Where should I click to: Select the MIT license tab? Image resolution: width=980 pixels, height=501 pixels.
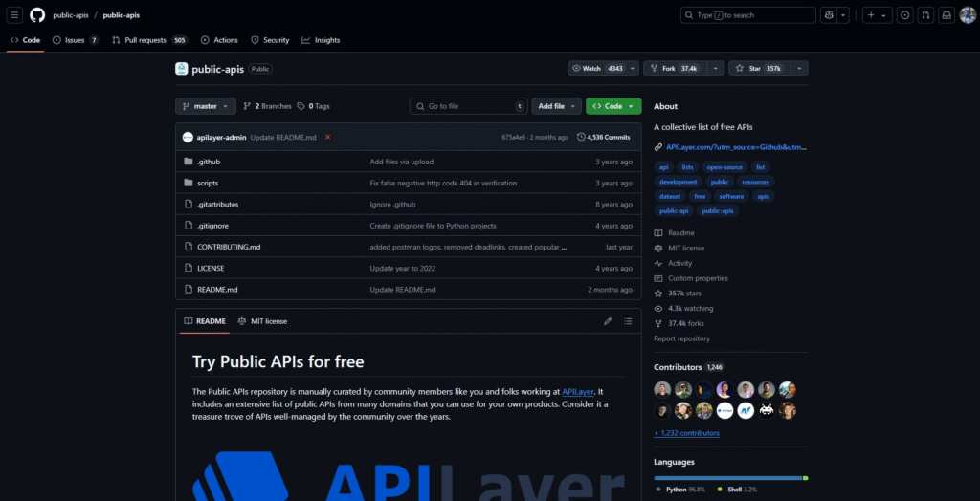tap(262, 321)
